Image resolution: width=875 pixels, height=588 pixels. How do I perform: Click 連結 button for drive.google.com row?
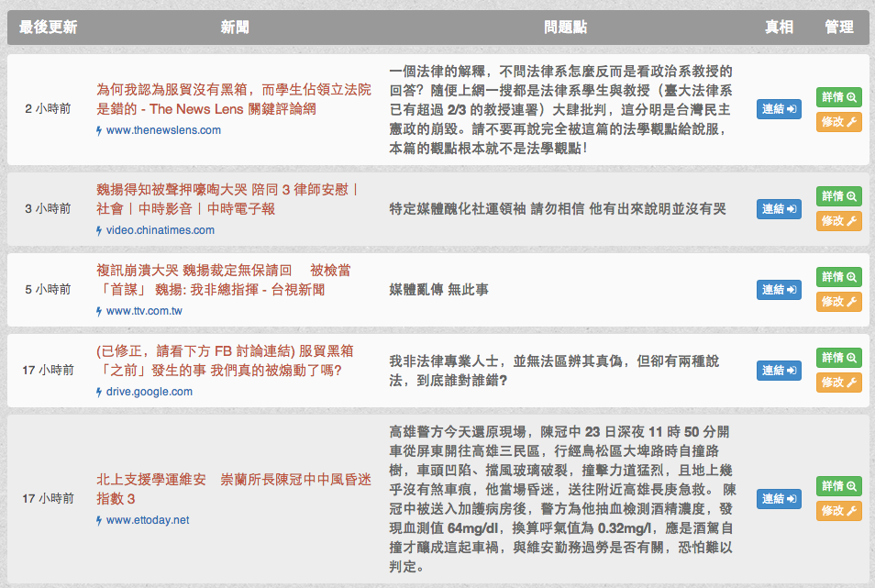point(779,371)
